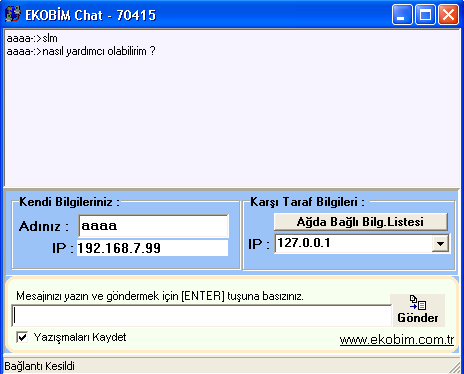Click the send arrow icon above Gönder
Screen dimensions: 464x374
pos(418,302)
